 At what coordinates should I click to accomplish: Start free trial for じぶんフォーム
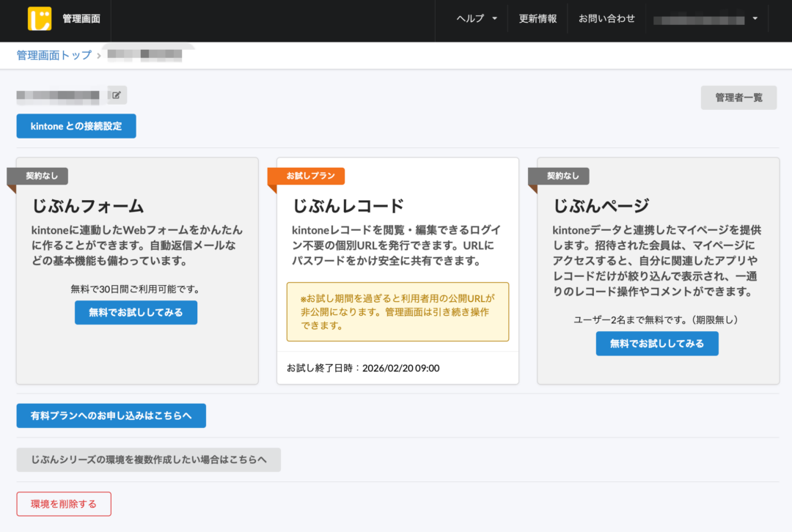[136, 312]
